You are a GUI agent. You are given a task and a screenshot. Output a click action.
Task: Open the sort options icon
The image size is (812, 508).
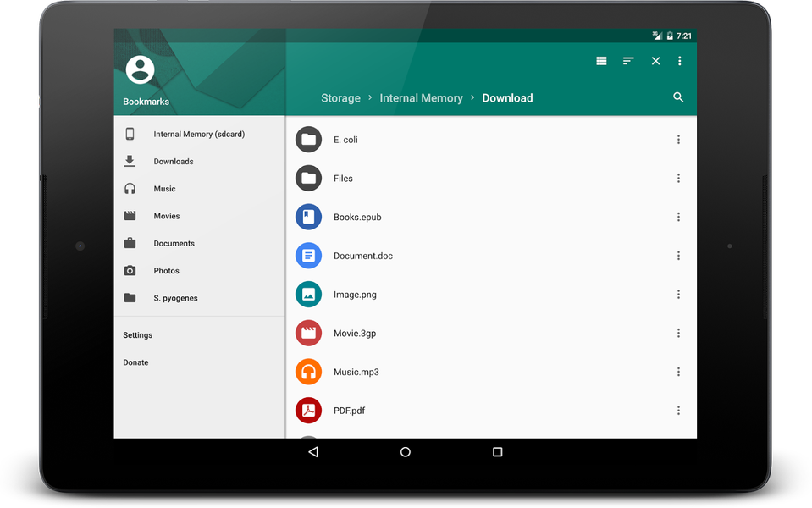pos(628,60)
